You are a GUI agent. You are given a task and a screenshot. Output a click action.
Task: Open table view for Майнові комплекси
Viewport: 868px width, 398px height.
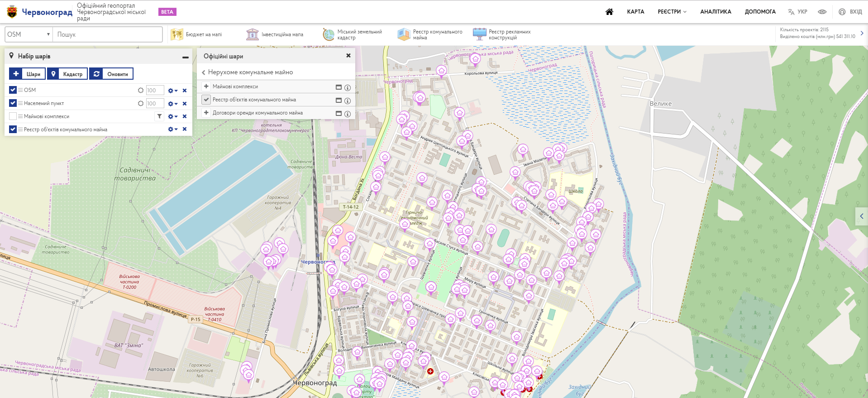339,87
